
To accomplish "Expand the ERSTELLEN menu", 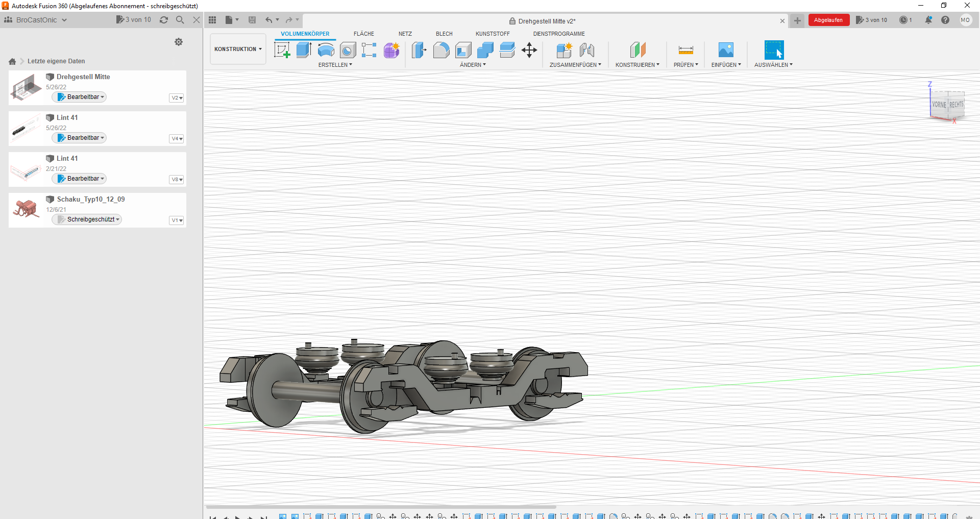I will click(335, 65).
